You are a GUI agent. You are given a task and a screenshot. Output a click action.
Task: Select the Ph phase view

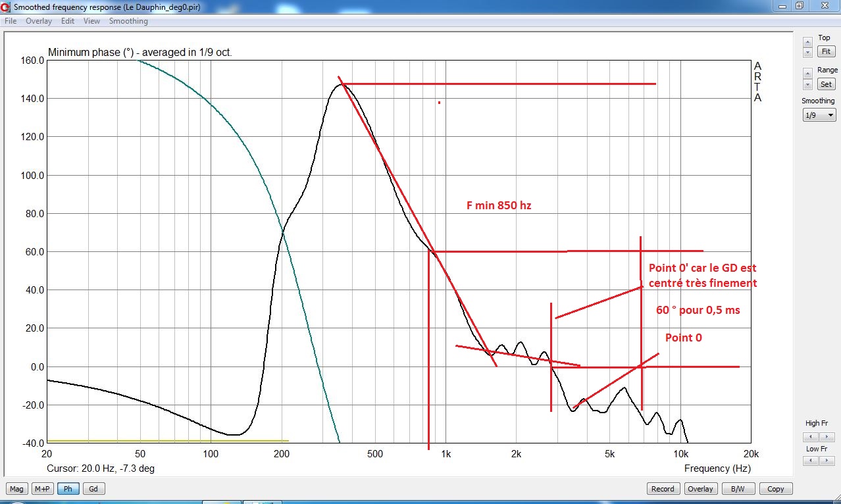point(68,489)
